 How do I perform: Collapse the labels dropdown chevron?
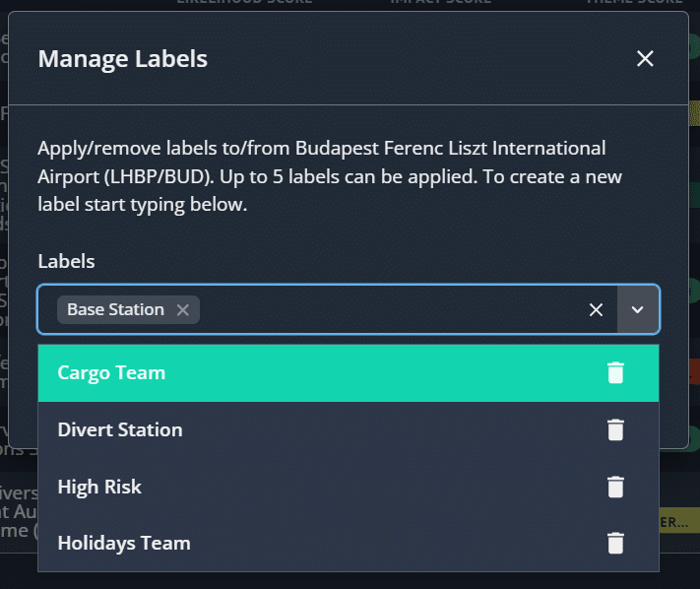(638, 309)
